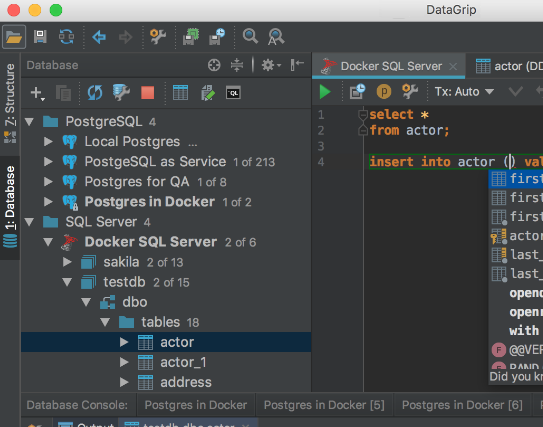
Task: Collapse the tables folder
Action: (x=105, y=322)
